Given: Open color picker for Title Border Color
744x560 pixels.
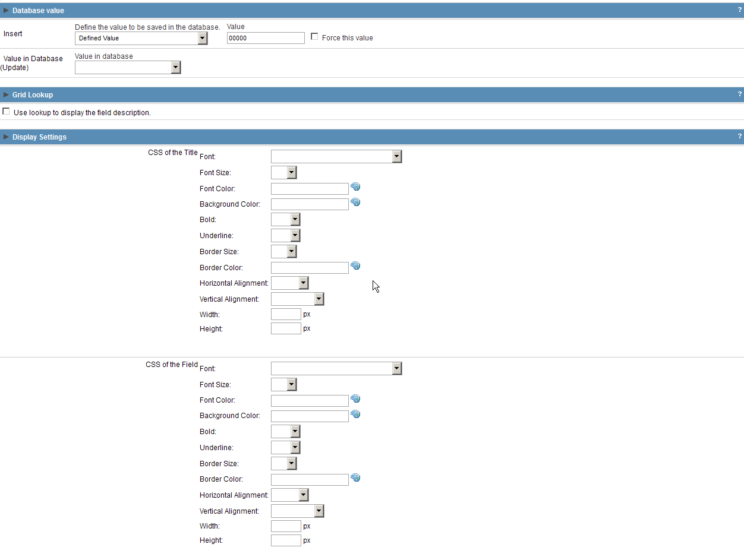Looking at the screenshot, I should (355, 266).
